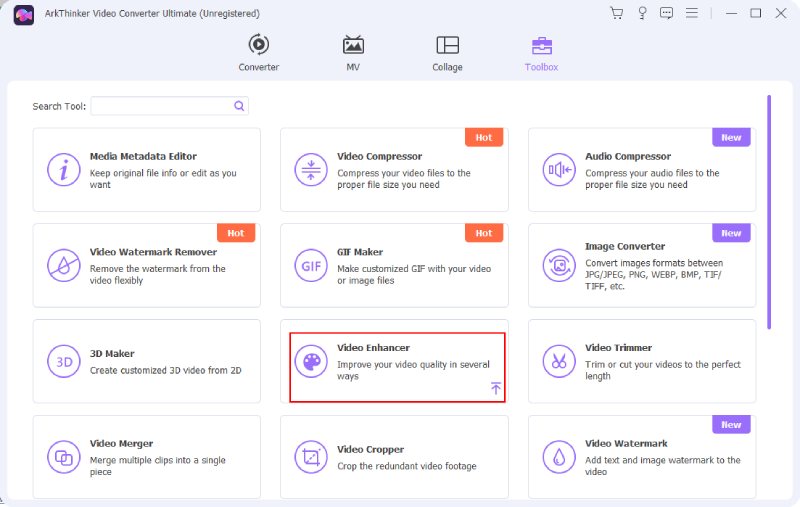The width and height of the screenshot is (800, 507).
Task: Open Media Metadata Editor title
Action: 143,156
